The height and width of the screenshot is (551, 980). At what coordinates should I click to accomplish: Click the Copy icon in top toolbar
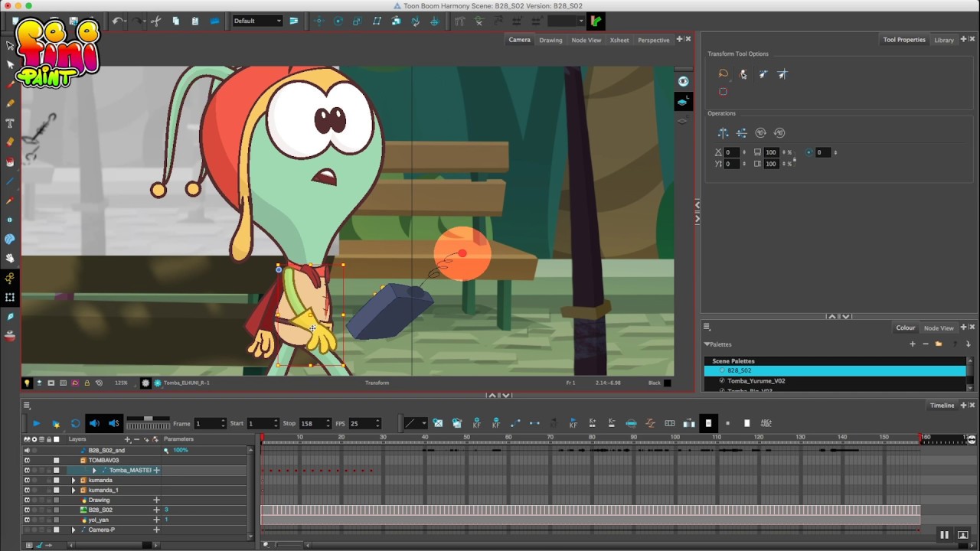[x=175, y=21]
